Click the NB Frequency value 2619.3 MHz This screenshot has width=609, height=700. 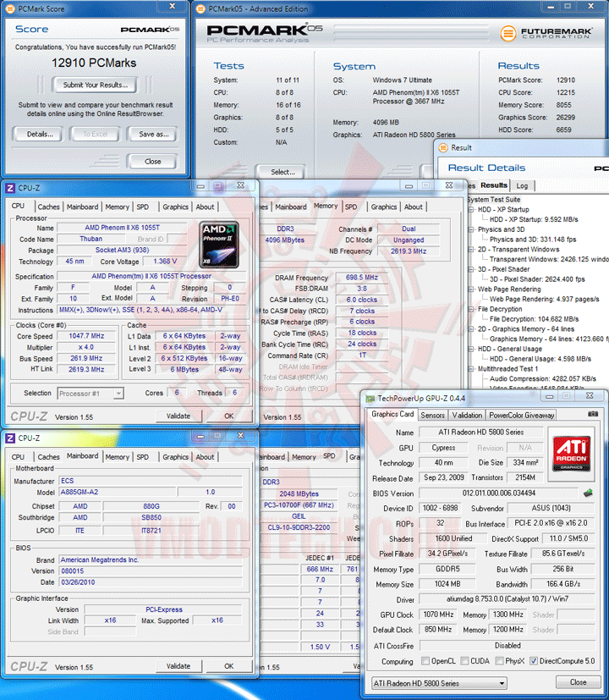(x=409, y=251)
